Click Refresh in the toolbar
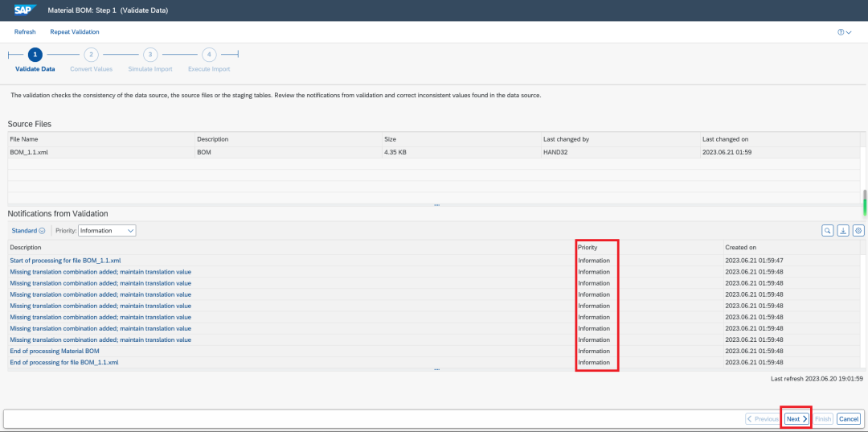868x432 pixels. coord(25,32)
